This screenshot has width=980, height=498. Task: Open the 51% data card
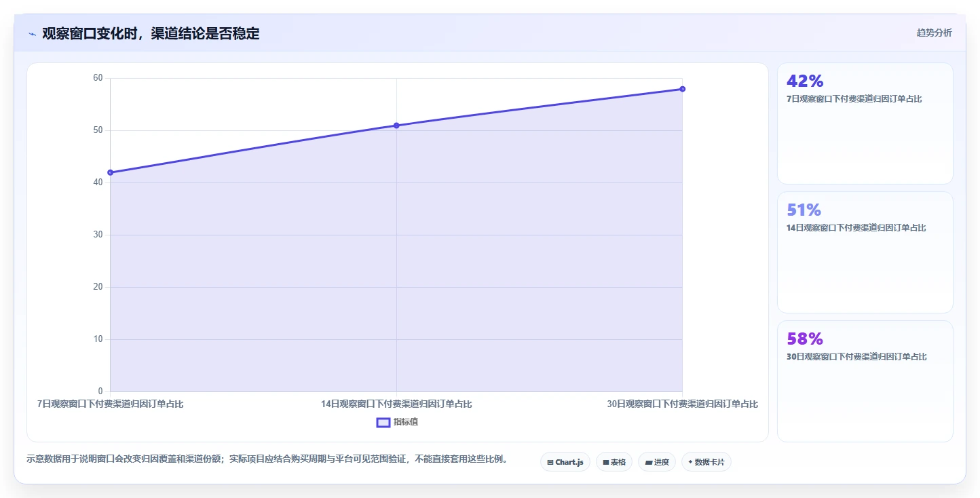click(x=865, y=252)
